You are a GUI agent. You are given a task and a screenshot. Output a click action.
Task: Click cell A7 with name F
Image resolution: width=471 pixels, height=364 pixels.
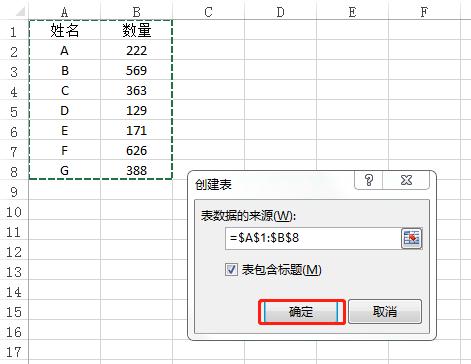(65, 150)
